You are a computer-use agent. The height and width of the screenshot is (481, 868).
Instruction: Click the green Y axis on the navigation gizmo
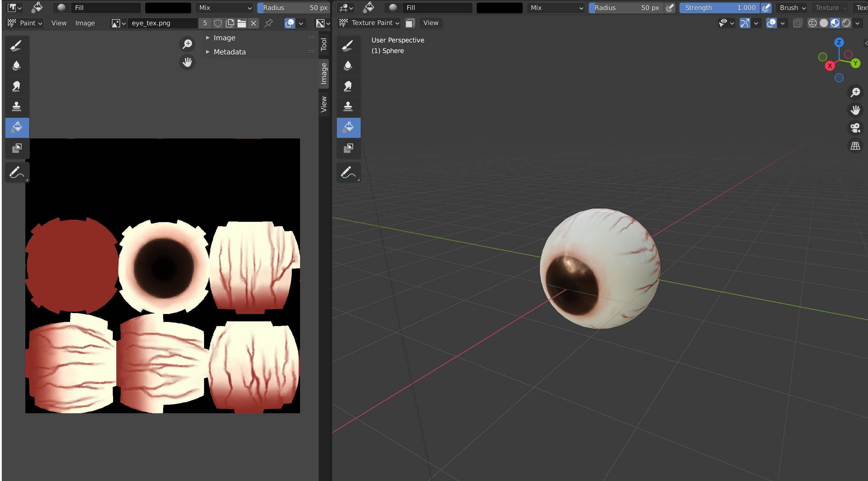pyautogui.click(x=855, y=63)
